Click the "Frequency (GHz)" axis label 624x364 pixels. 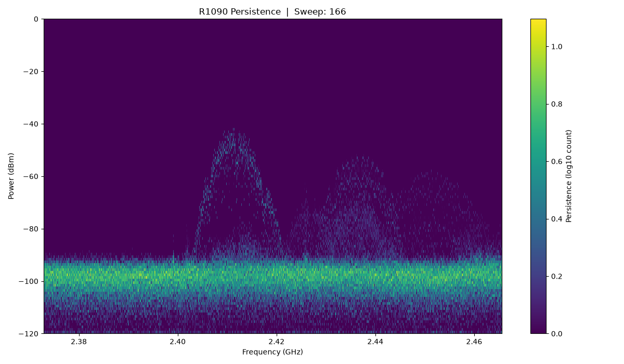point(272,352)
